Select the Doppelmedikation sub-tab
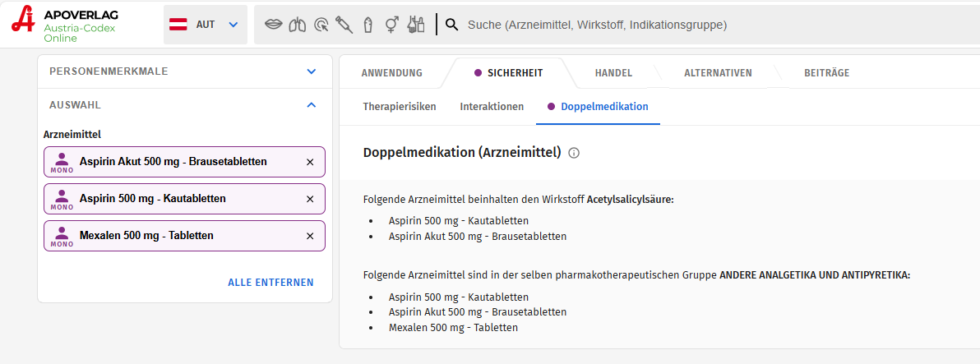 [x=599, y=107]
